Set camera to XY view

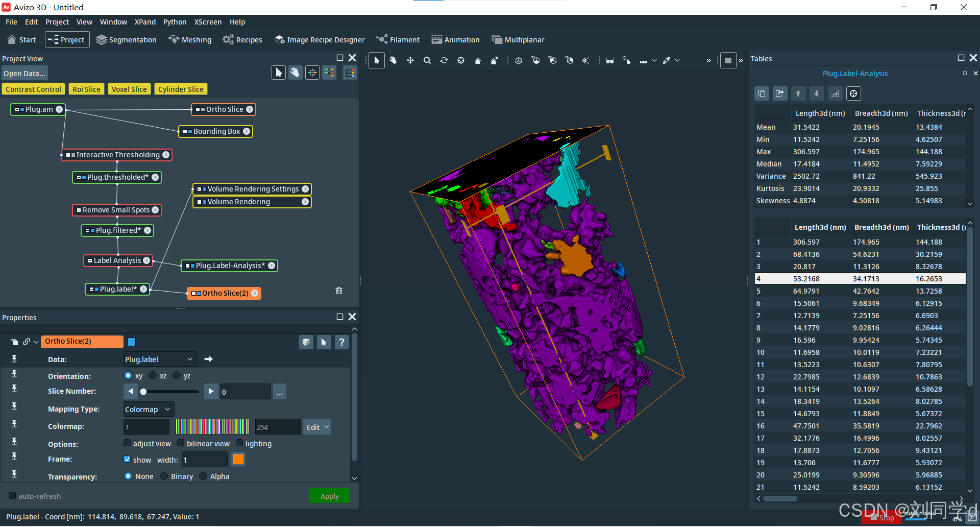[535, 60]
